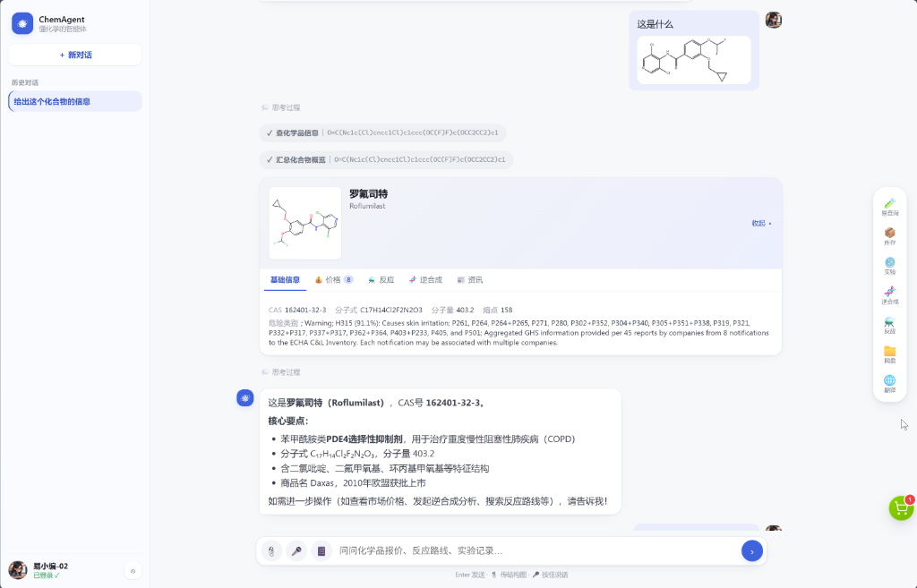This screenshot has width=917, height=588.
Task: Click the compound name 罗氟司特 heading
Action: click(368, 194)
